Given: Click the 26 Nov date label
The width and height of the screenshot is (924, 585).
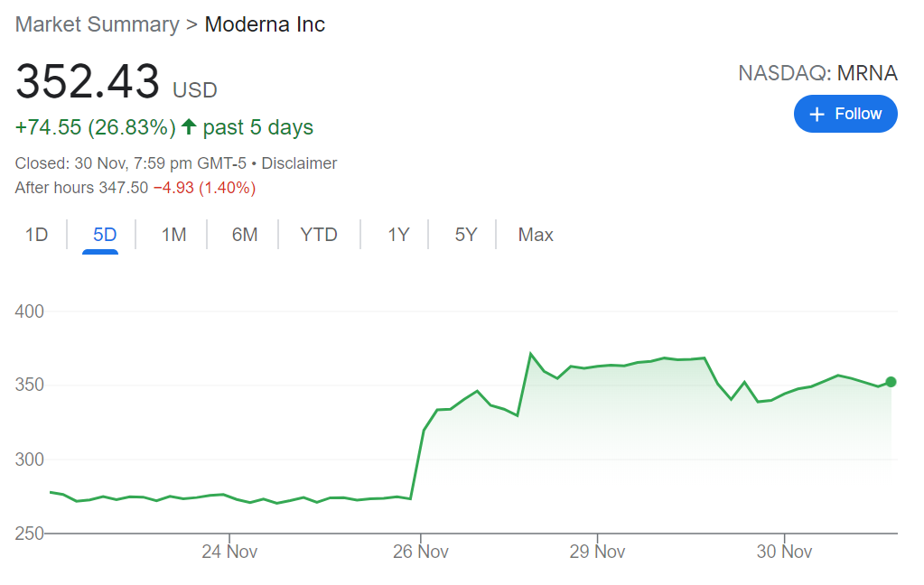Looking at the screenshot, I should point(421,552).
